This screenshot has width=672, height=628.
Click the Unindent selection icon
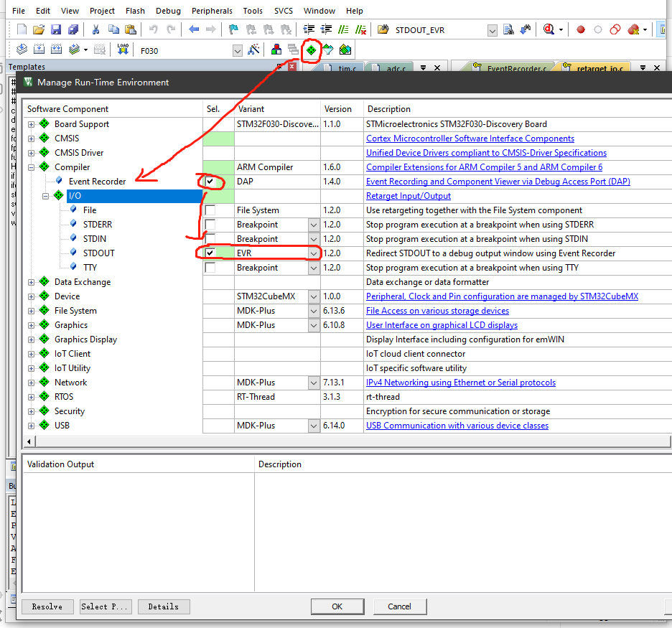coord(326,29)
